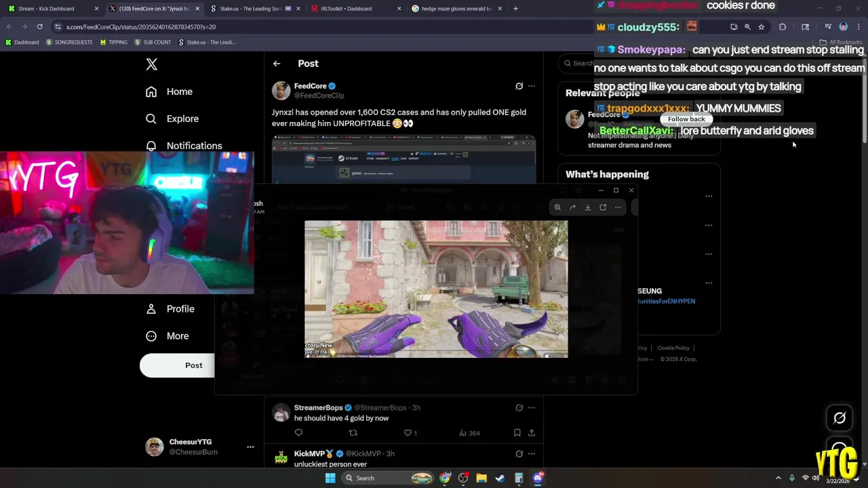Viewport: 868px width, 488px height.
Task: Reload the page in Chrome
Action: coord(39,26)
